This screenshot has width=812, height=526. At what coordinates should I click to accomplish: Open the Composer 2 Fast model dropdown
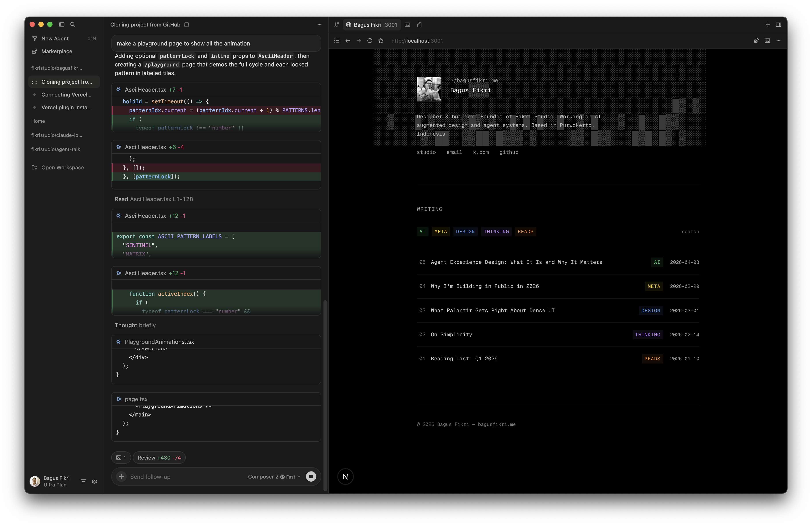pyautogui.click(x=274, y=477)
